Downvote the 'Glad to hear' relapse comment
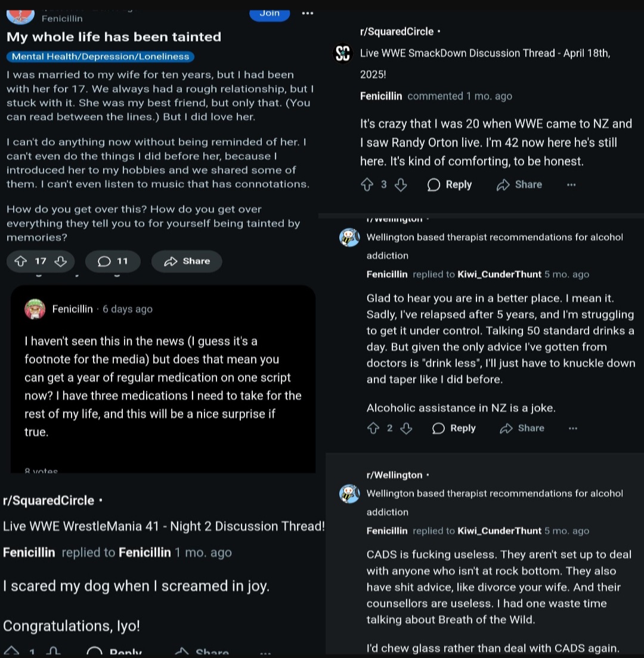This screenshot has height=658, width=644. click(x=405, y=428)
